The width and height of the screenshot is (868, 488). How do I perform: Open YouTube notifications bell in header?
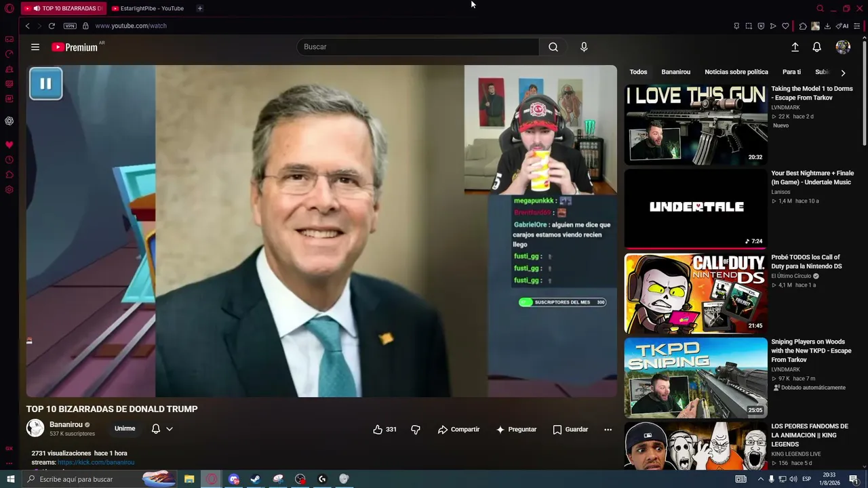point(817,47)
